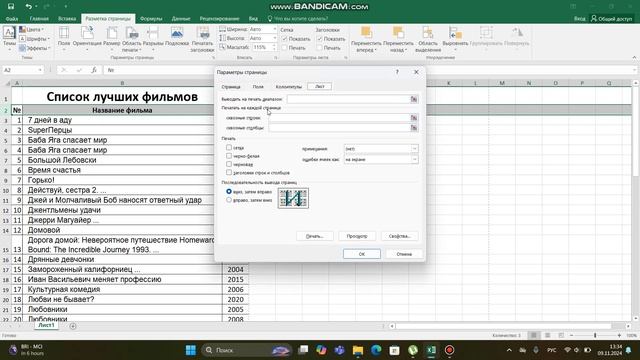Open the Формулы ribbon tab

coord(151,18)
